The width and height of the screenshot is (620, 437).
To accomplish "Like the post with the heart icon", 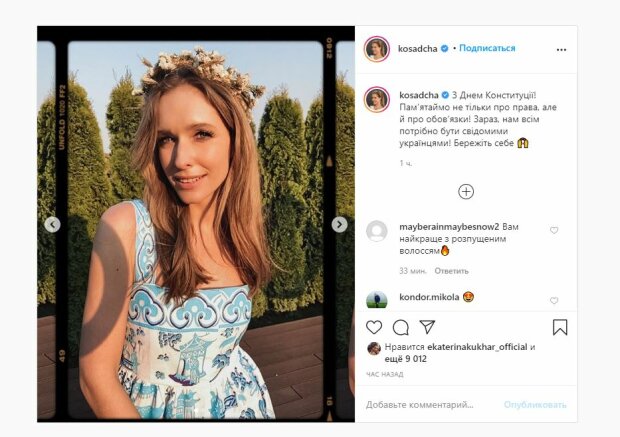I will point(374,327).
